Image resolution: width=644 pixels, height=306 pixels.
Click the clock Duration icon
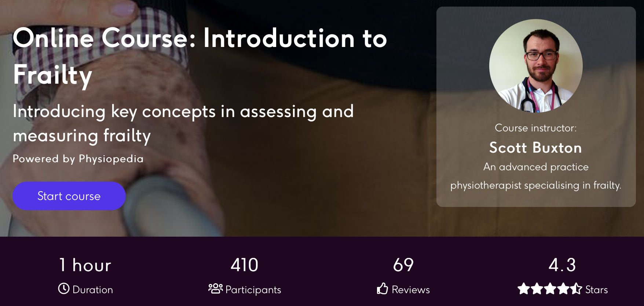point(64,289)
